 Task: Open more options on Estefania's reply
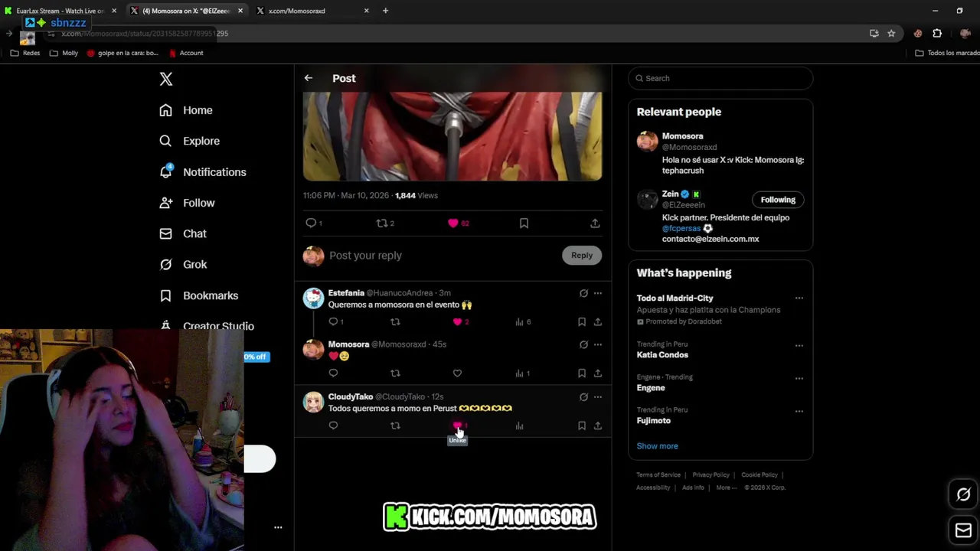click(x=598, y=293)
